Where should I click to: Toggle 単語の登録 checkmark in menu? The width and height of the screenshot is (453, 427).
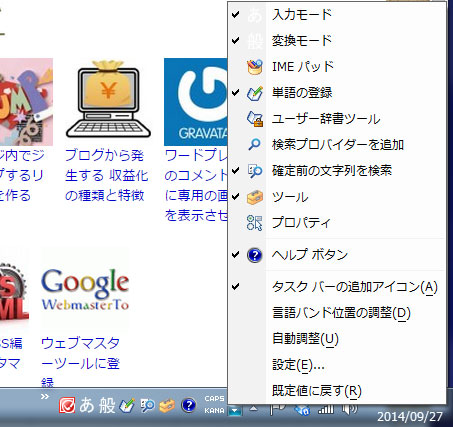point(236,92)
